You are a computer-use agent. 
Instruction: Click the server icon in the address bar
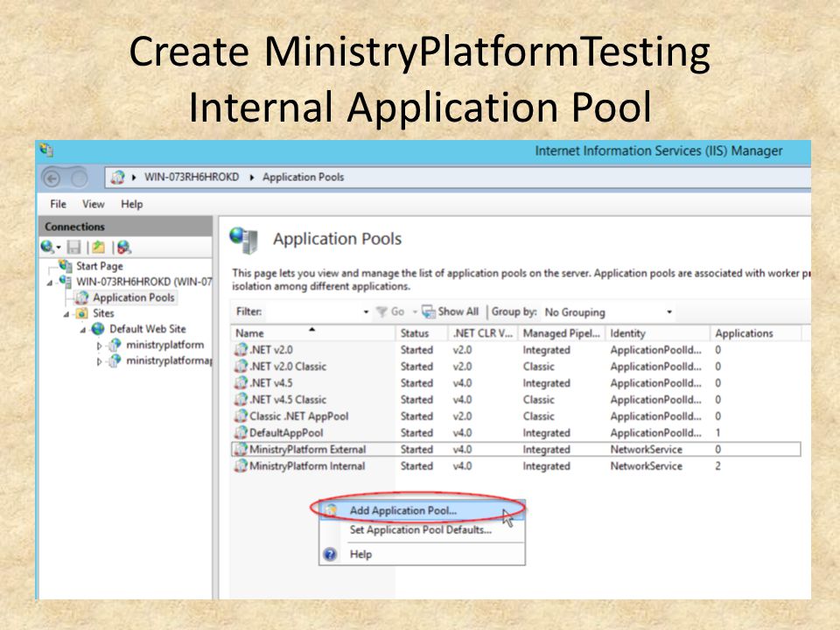(x=117, y=178)
